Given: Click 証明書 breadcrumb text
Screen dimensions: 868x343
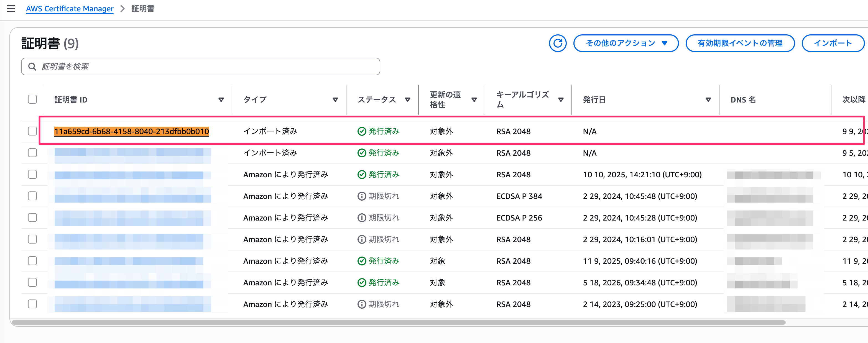Looking at the screenshot, I should pos(143,9).
